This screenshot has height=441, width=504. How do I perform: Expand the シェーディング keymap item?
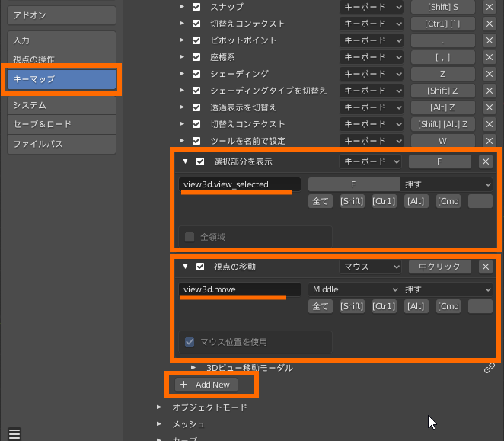[x=182, y=74]
